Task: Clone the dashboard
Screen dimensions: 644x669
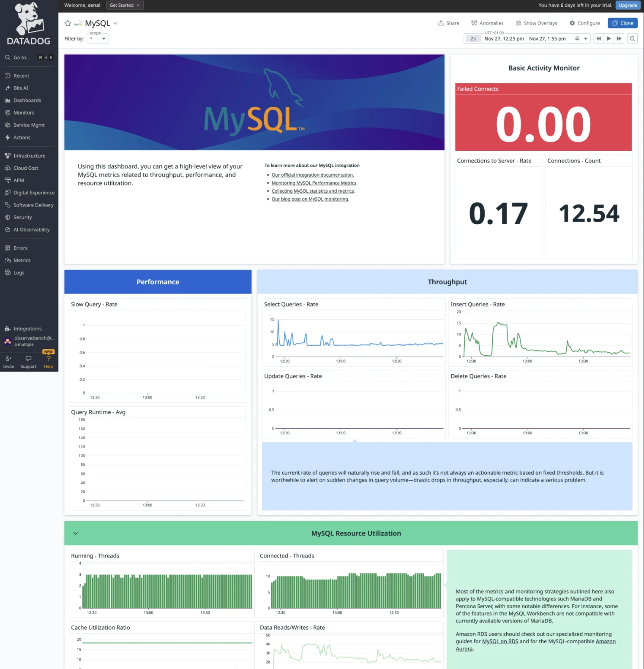Action: click(622, 23)
